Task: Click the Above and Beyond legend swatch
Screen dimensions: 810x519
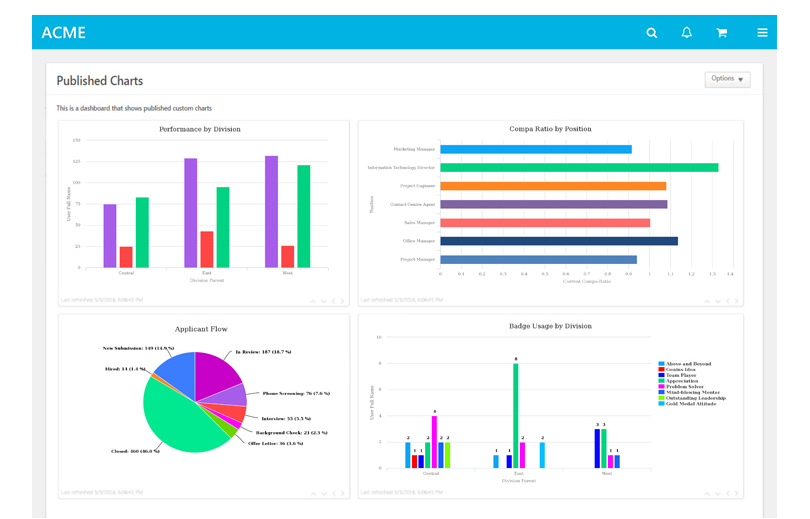Action: 661,364
